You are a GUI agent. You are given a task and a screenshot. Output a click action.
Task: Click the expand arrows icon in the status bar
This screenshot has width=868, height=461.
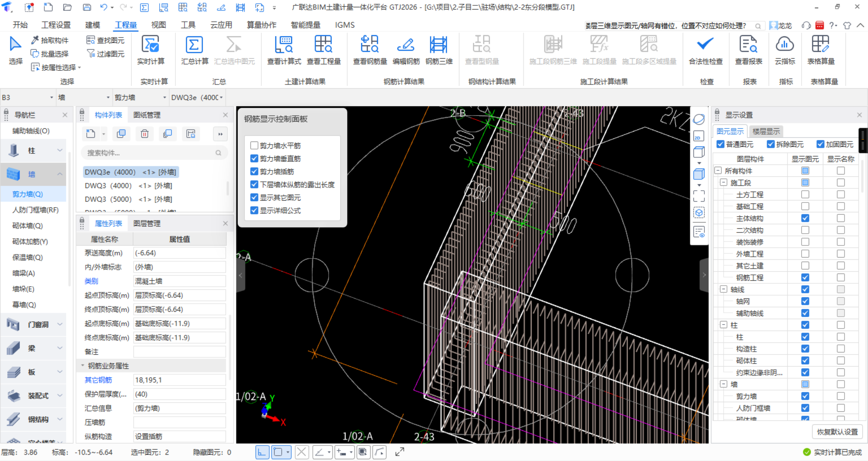coord(400,452)
